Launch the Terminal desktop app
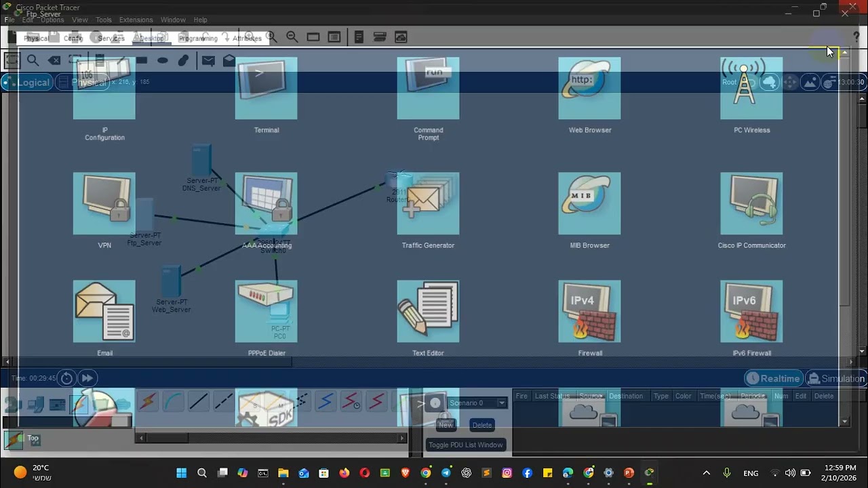868x488 pixels. click(x=266, y=89)
